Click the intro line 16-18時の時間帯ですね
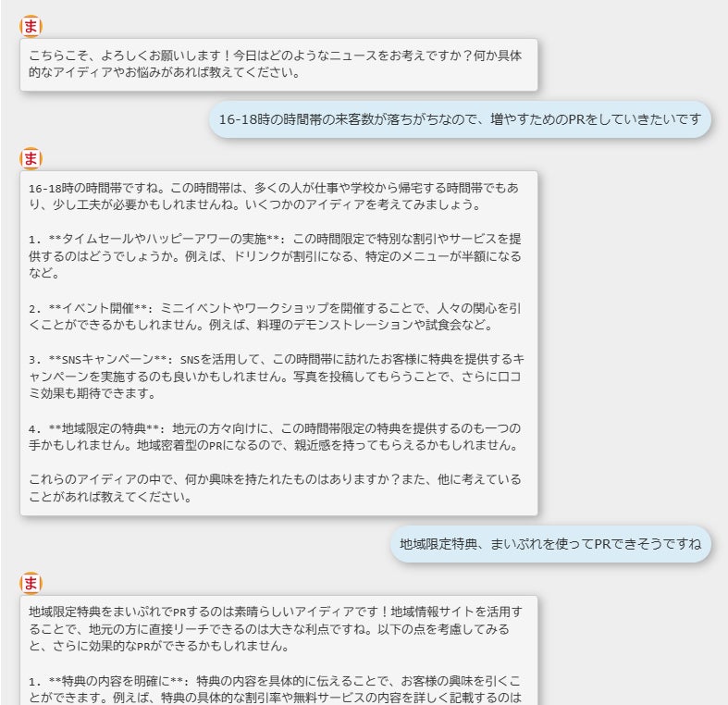 pyautogui.click(x=274, y=196)
